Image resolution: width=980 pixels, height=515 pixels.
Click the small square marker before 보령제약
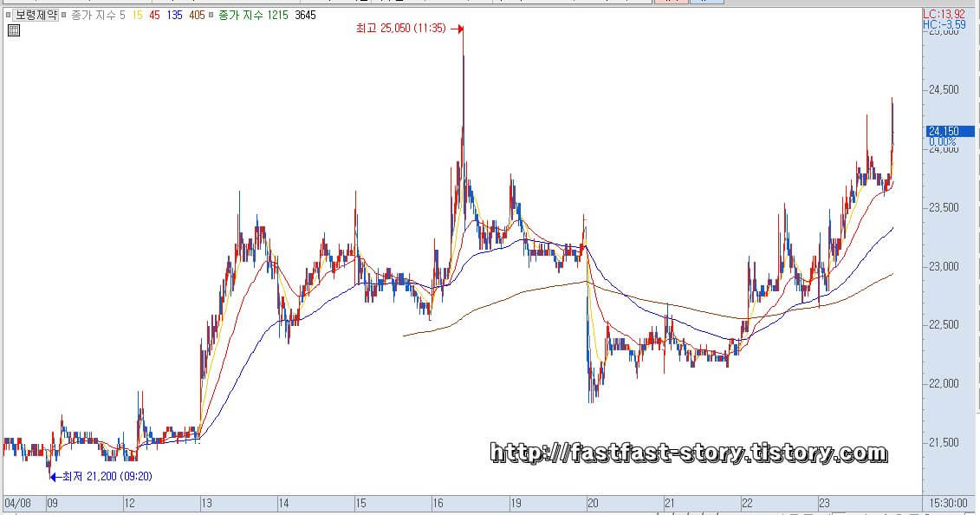8,15
